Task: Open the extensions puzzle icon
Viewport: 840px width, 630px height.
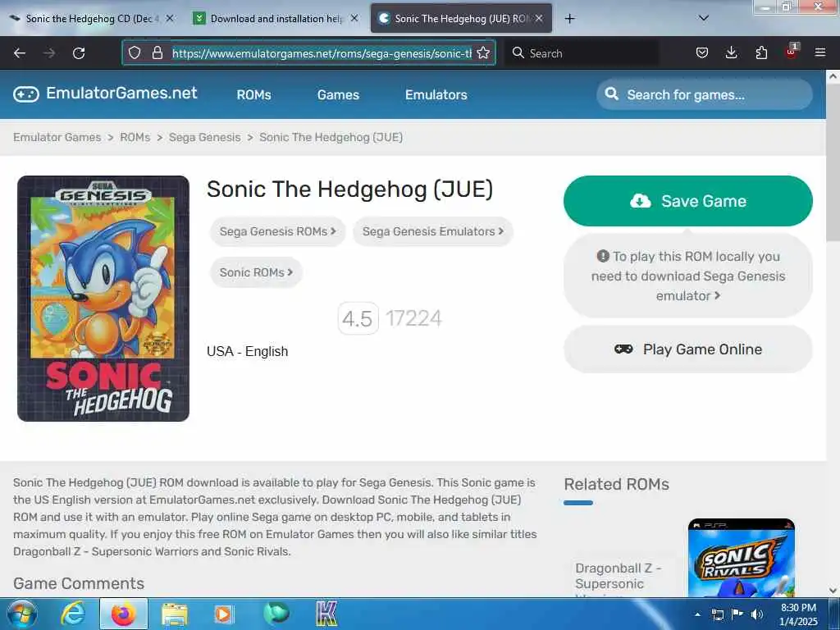Action: click(761, 52)
